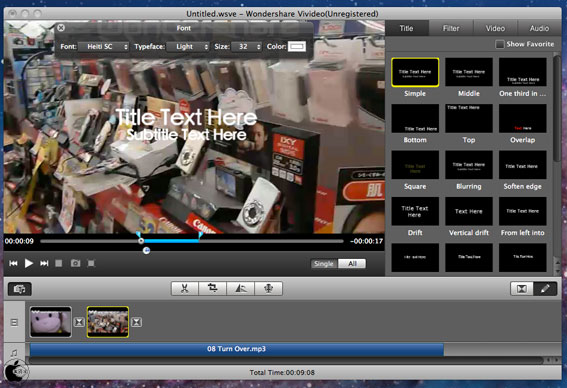Click the timeline horizontal scrollbar
This screenshot has width=567, height=388.
tap(286, 361)
